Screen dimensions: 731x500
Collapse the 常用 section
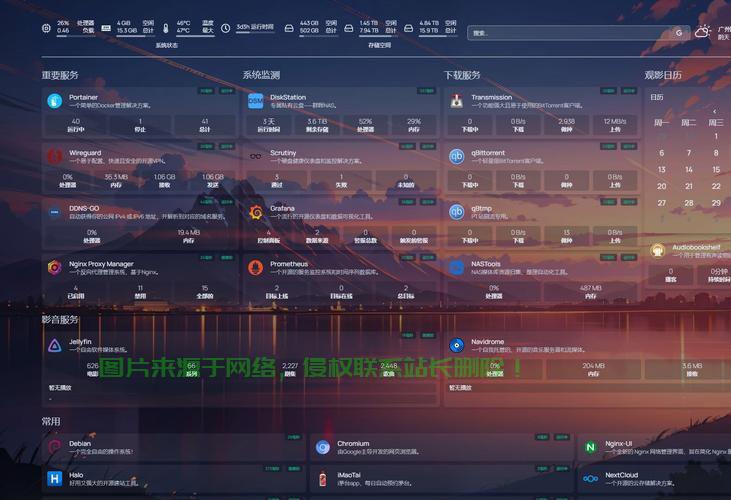51,422
